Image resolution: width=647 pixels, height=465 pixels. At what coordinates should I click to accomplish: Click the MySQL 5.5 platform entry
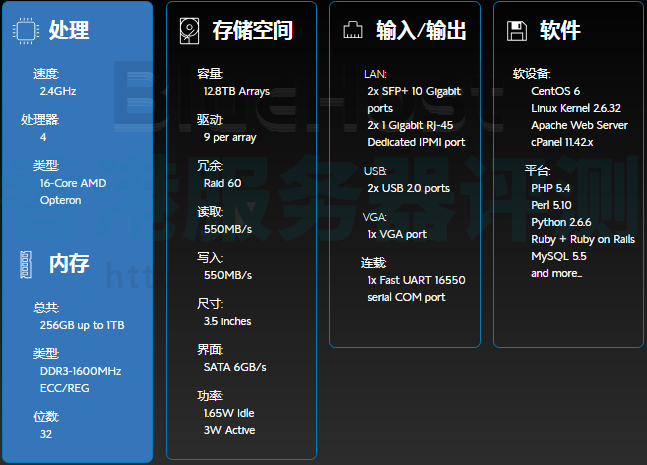tap(559, 256)
